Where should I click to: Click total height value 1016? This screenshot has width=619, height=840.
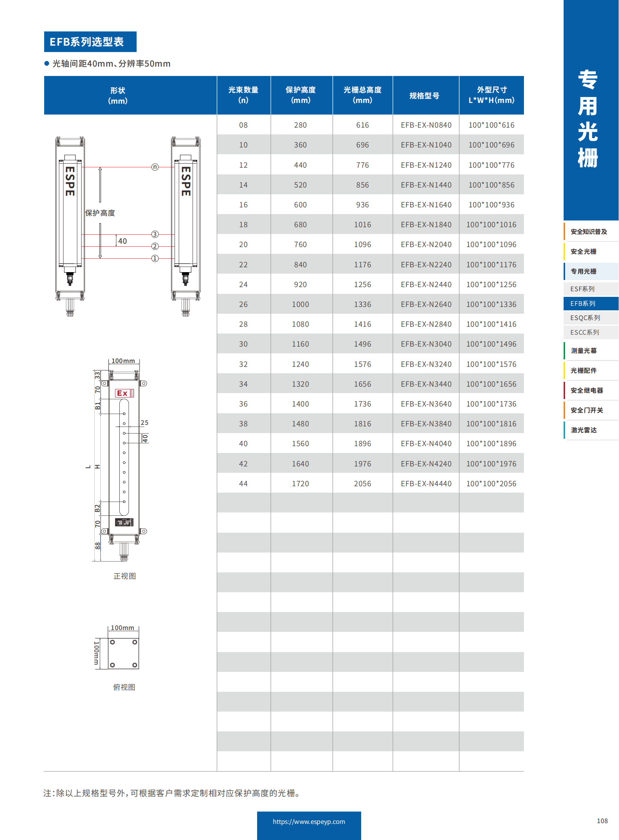point(363,225)
